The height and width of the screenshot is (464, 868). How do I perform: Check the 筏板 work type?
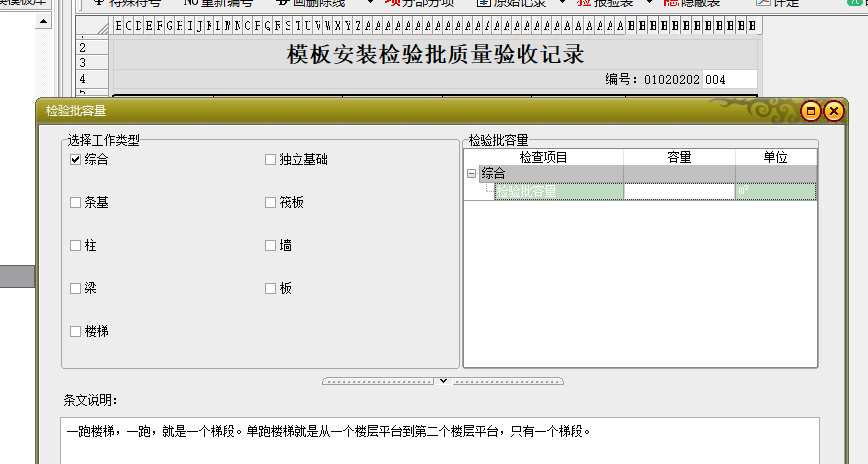click(270, 203)
